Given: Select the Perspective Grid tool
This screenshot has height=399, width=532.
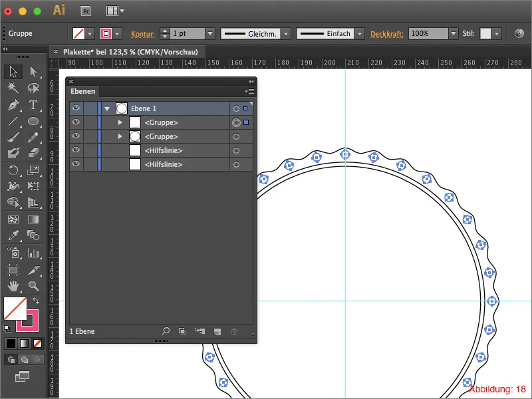Looking at the screenshot, I should tap(33, 202).
